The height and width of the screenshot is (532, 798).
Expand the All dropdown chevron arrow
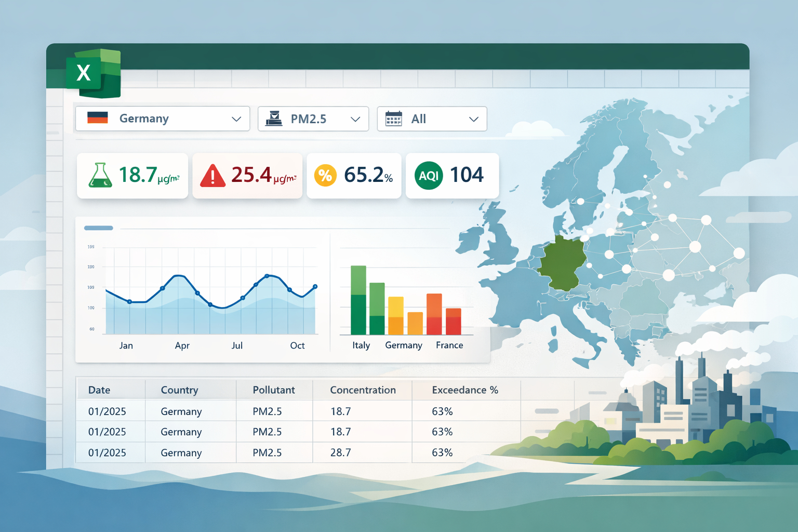[x=474, y=119]
